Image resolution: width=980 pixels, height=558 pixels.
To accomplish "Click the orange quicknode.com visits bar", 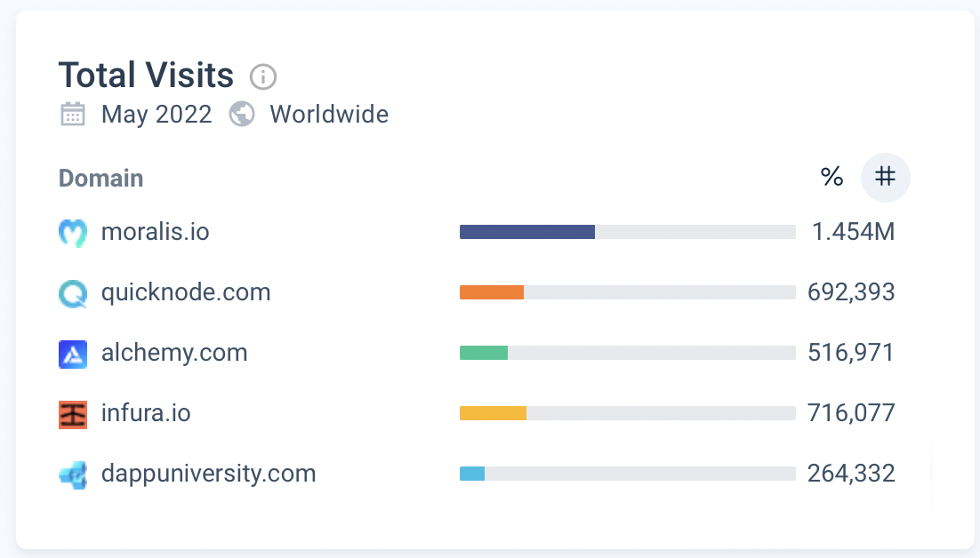I will (x=492, y=292).
